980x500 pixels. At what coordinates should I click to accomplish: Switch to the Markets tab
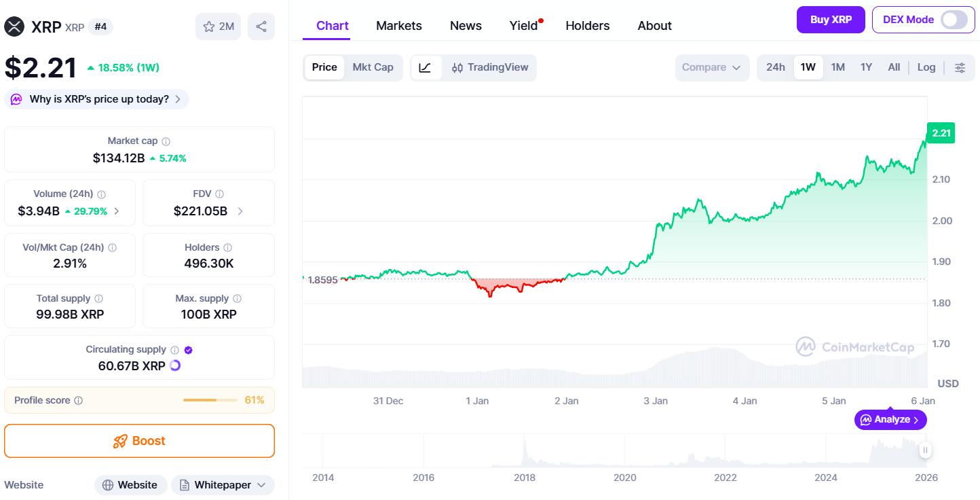399,25
